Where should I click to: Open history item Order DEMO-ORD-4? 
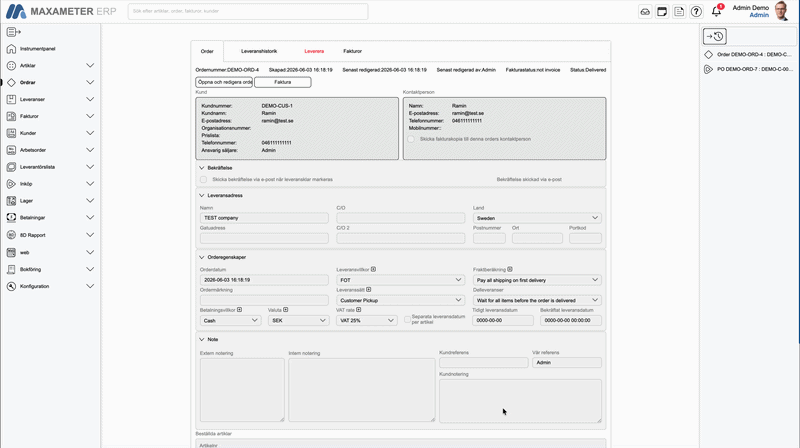click(748, 55)
